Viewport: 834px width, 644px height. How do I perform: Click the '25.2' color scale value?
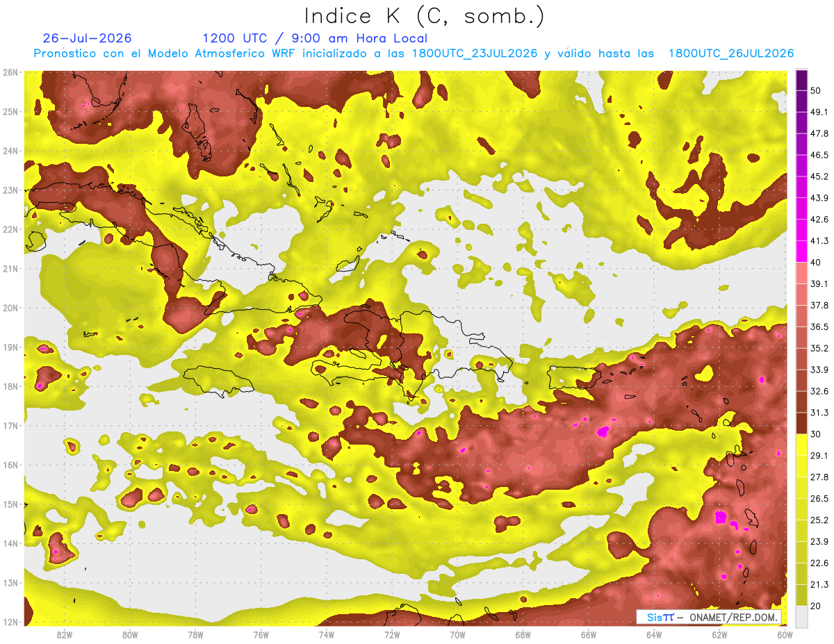(819, 520)
